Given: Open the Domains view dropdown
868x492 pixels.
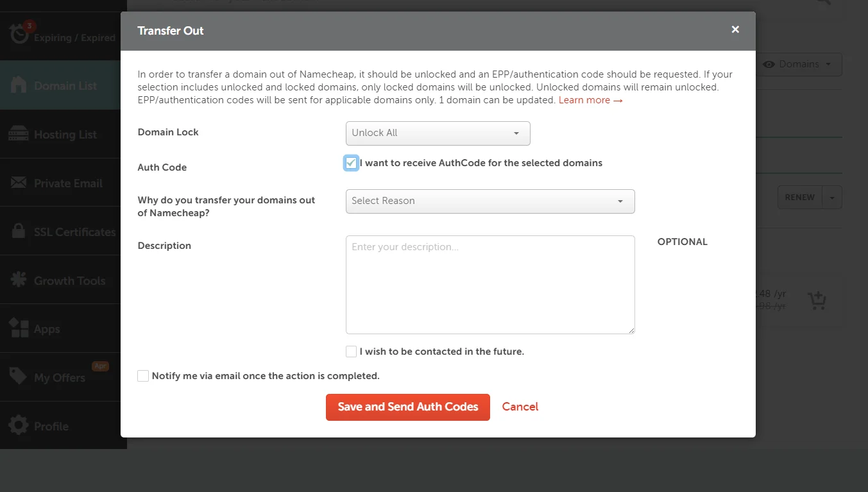Looking at the screenshot, I should 800,64.
